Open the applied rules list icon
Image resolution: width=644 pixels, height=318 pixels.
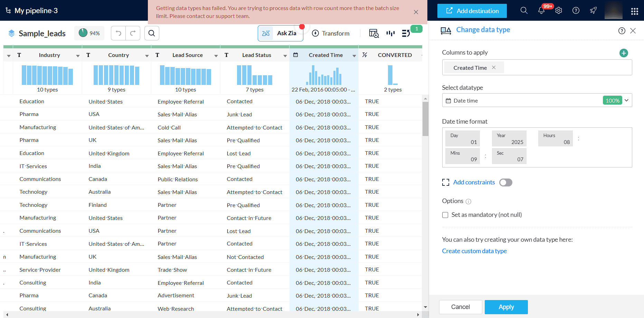coord(406,33)
